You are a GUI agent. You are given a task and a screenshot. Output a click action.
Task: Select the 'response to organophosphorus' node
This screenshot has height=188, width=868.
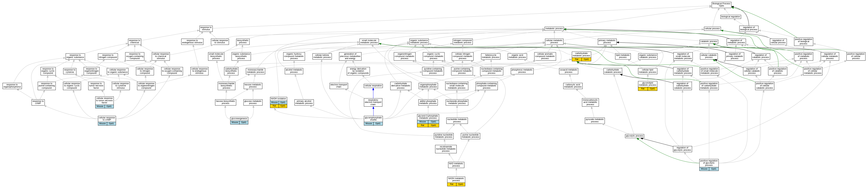tap(12, 86)
